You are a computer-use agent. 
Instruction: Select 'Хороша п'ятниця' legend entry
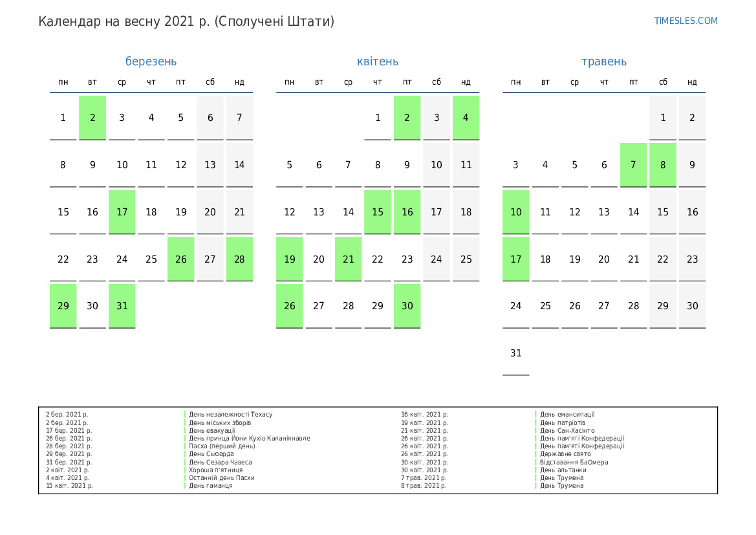pos(215,470)
